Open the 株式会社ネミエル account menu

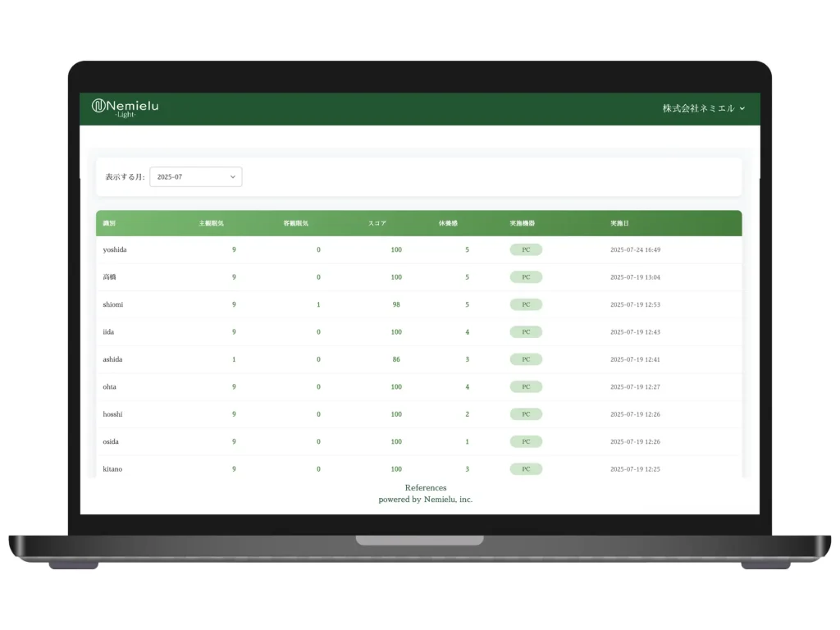pos(703,108)
